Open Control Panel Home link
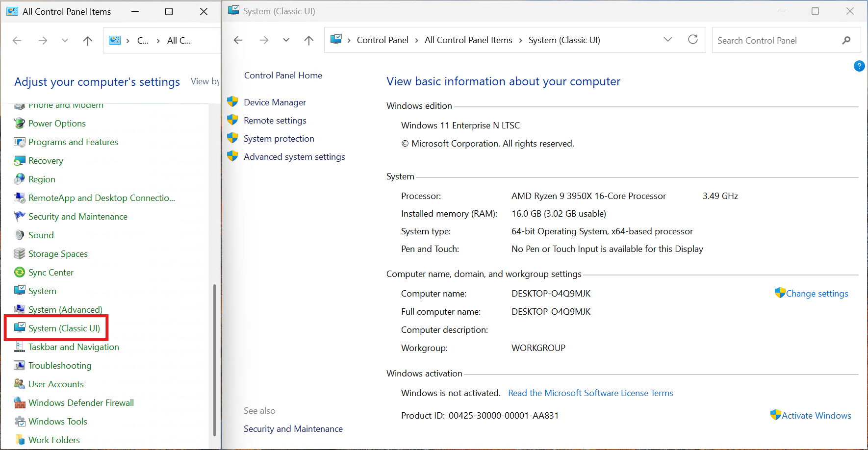Image resolution: width=868 pixels, height=450 pixels. [283, 75]
